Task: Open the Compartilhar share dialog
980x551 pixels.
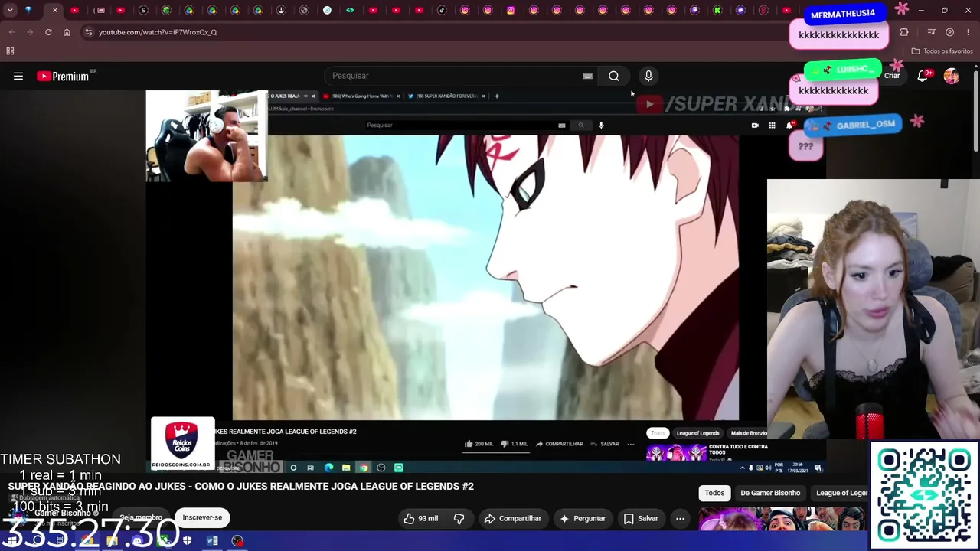Action: pyautogui.click(x=513, y=518)
